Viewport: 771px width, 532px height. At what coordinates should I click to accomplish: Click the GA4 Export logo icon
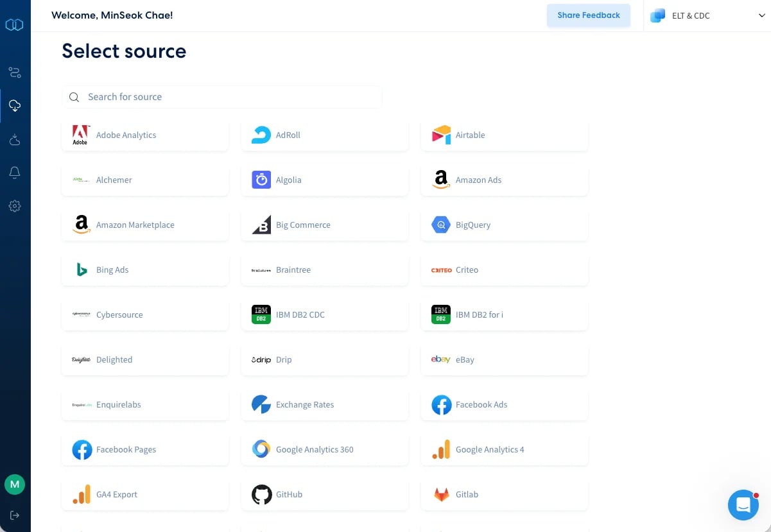(x=82, y=494)
